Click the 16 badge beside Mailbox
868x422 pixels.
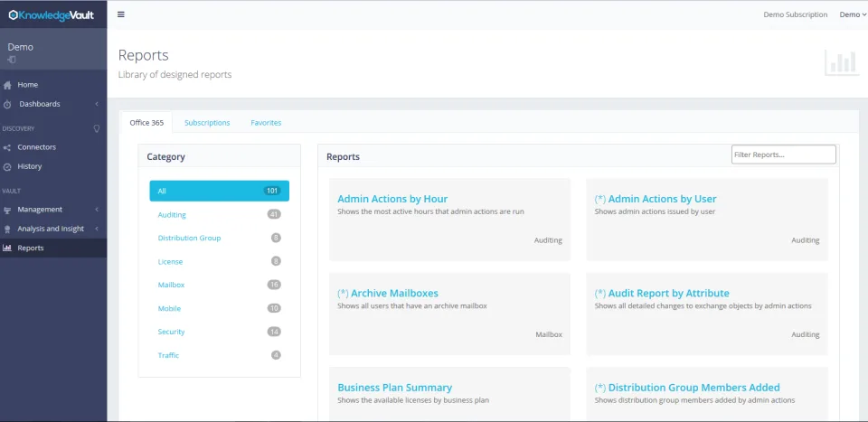(x=274, y=285)
